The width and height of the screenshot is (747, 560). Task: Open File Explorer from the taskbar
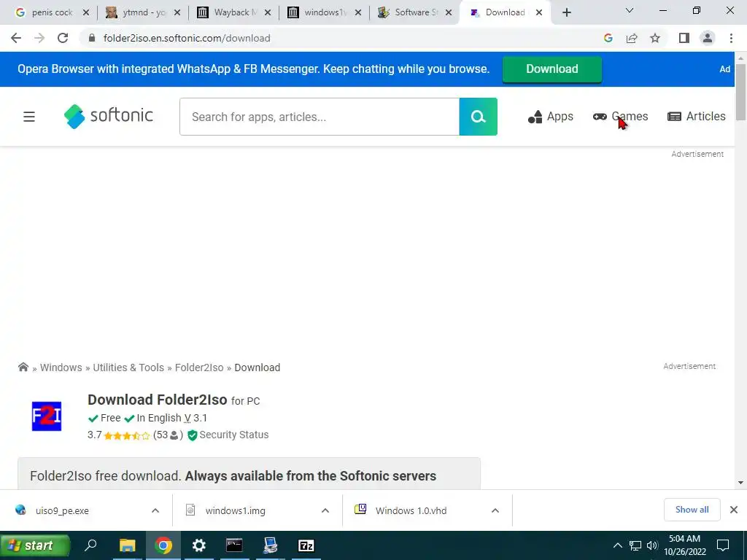(127, 545)
